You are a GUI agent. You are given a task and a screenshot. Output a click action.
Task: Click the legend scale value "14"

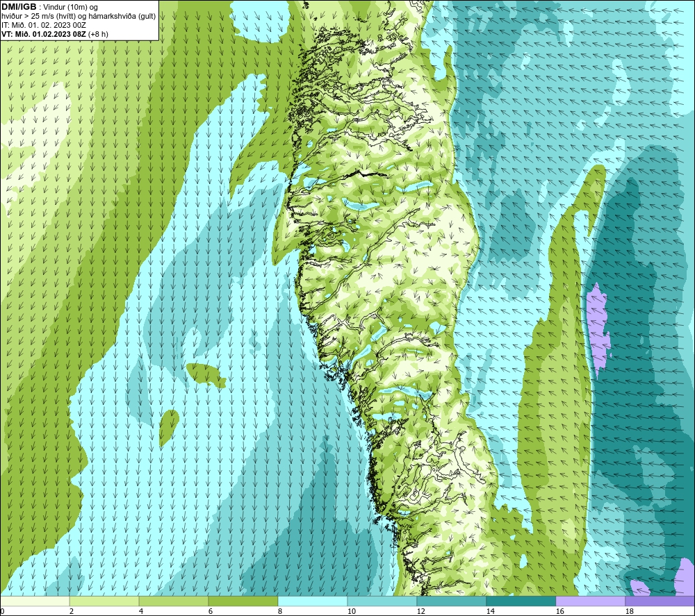(490, 611)
